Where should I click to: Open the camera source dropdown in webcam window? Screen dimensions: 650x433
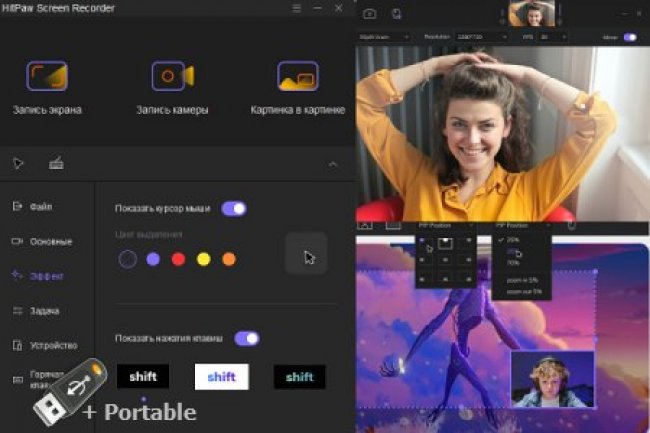pos(384,37)
